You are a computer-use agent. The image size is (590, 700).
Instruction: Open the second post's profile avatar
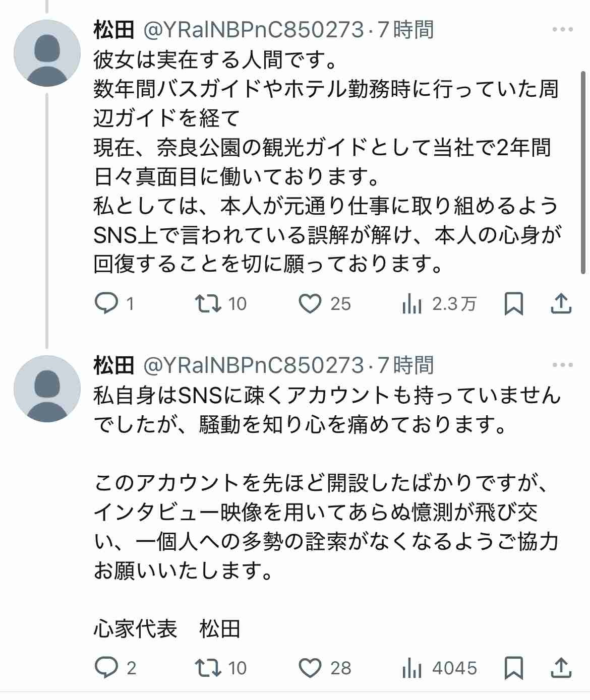47,388
